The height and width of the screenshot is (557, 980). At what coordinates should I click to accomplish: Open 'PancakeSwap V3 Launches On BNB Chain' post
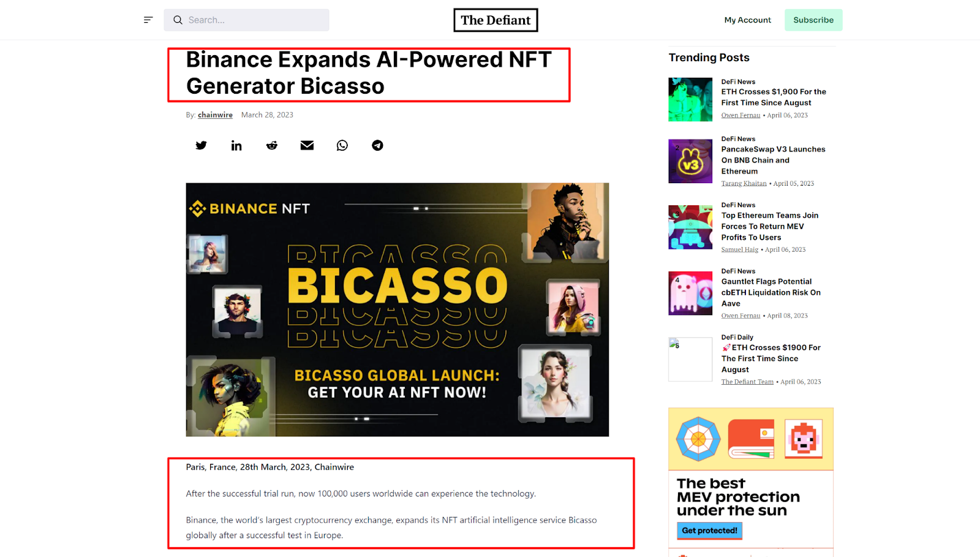point(773,161)
